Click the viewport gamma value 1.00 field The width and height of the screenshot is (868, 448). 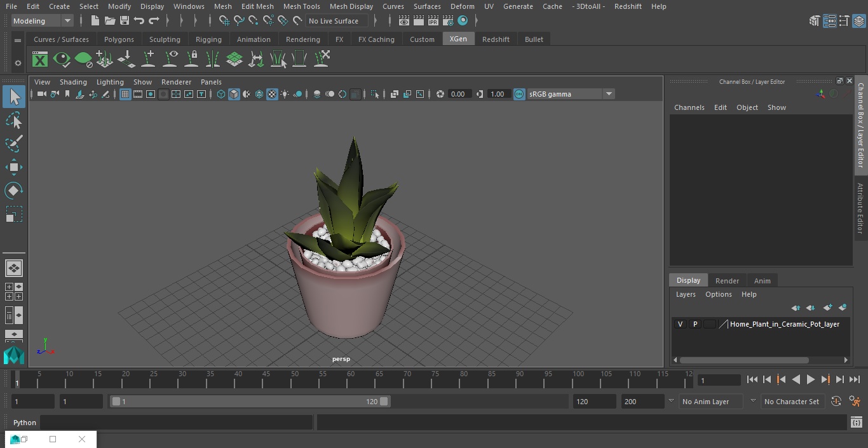[498, 94]
